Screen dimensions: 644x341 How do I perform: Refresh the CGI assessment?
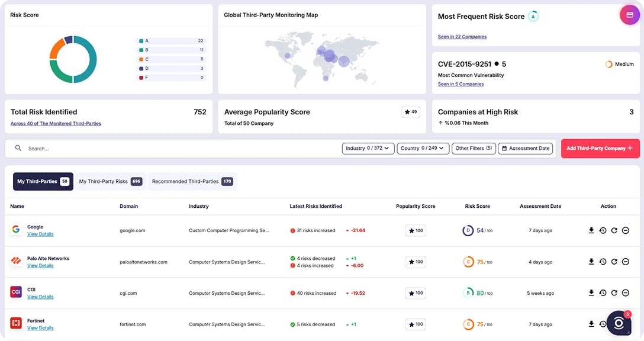coord(614,293)
